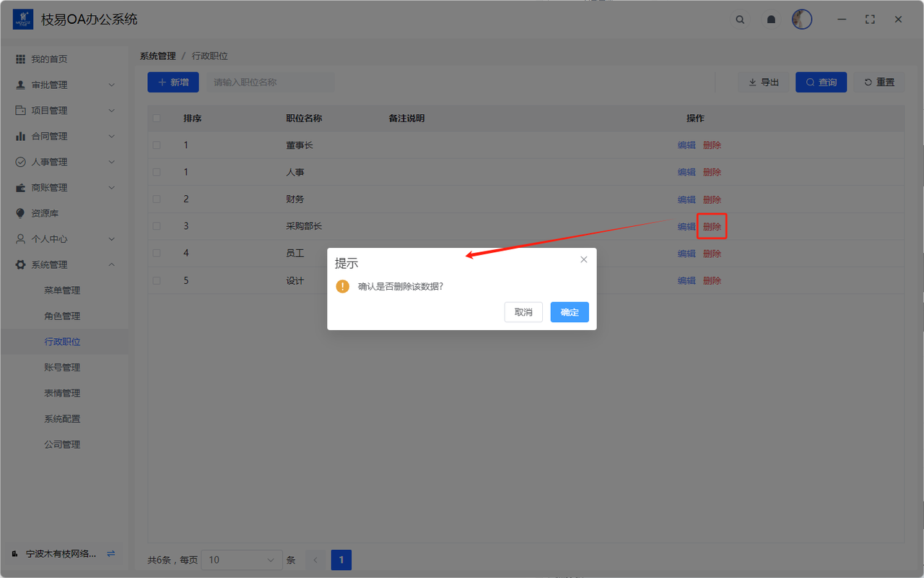Expand the 人事管理 menu chevron

[x=111, y=162]
